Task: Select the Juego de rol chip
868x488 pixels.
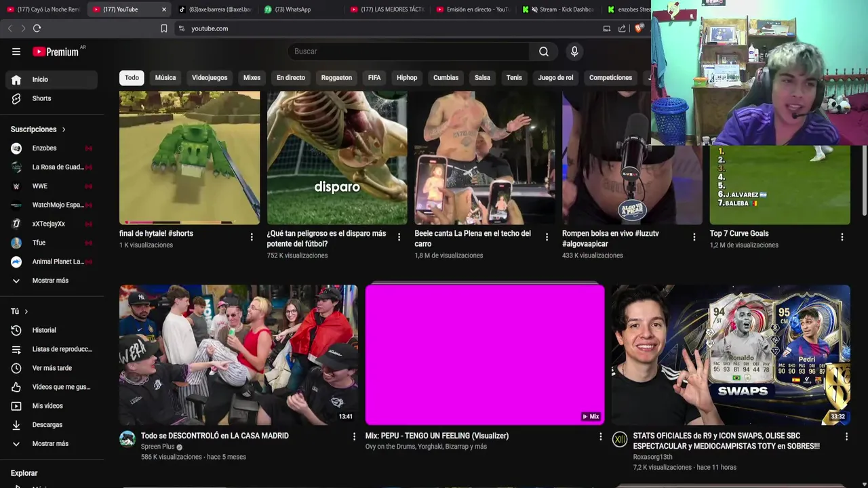Action: click(x=555, y=78)
